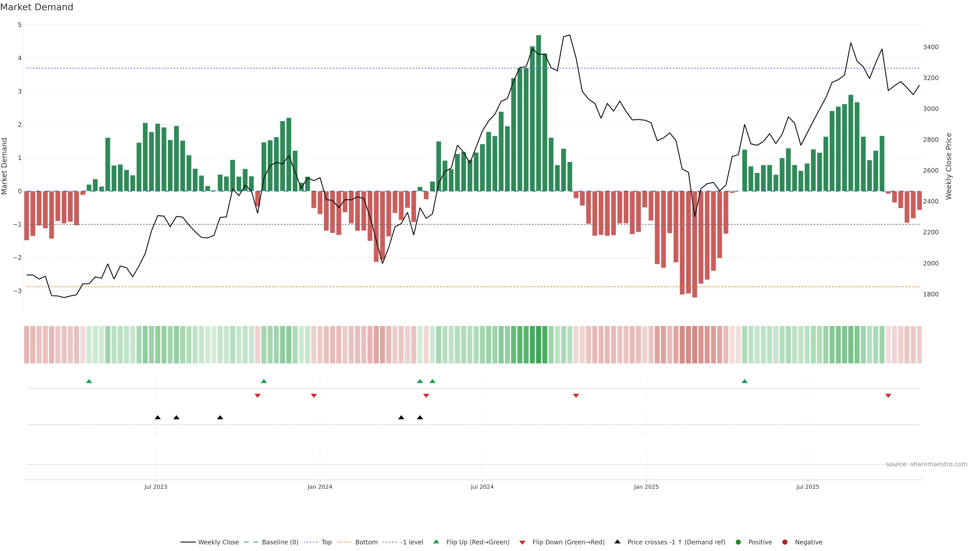980x551 pixels.
Task: Click the rightmost green flip-up triangle marker
Action: tap(744, 381)
